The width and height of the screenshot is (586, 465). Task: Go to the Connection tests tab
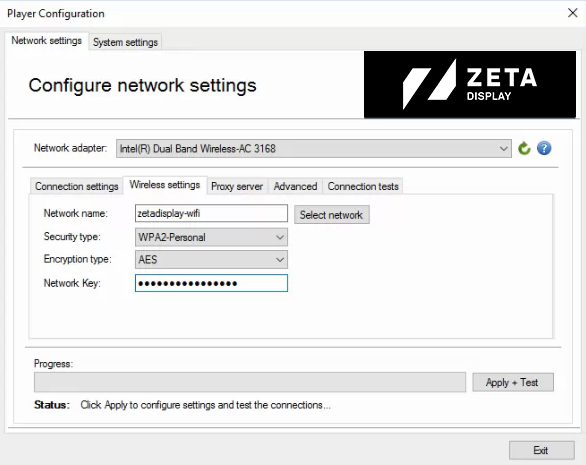pyautogui.click(x=363, y=186)
